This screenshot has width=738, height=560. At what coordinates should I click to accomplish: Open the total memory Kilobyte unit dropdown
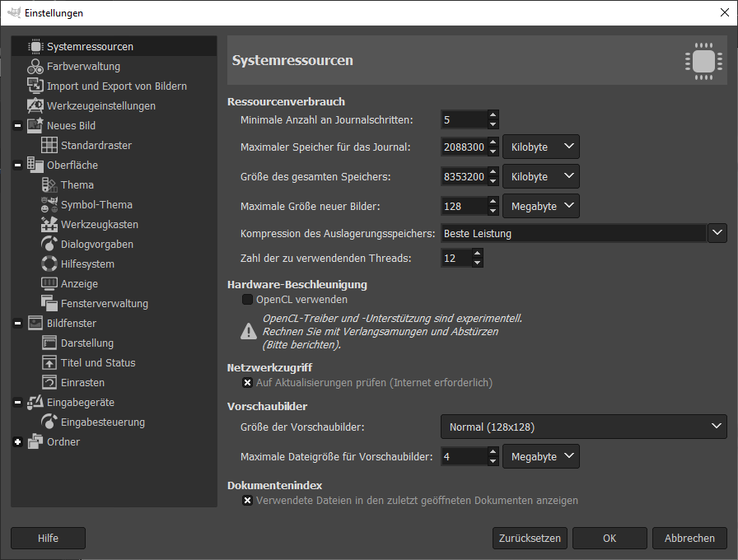point(541,176)
